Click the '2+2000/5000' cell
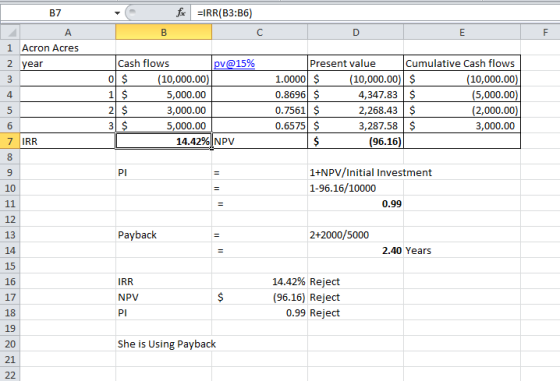The width and height of the screenshot is (560, 381). coord(356,235)
